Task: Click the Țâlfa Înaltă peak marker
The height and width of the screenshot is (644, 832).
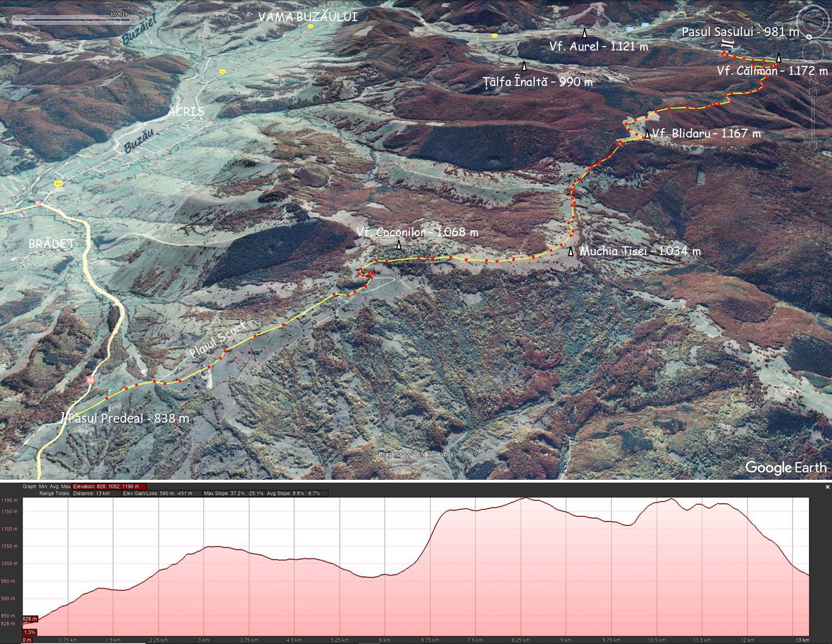Action: click(x=524, y=67)
